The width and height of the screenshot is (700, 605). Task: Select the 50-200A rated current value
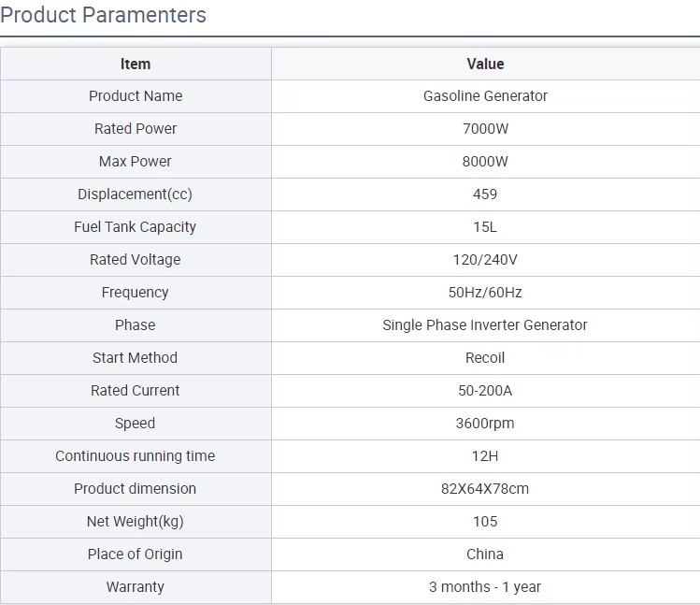click(485, 391)
